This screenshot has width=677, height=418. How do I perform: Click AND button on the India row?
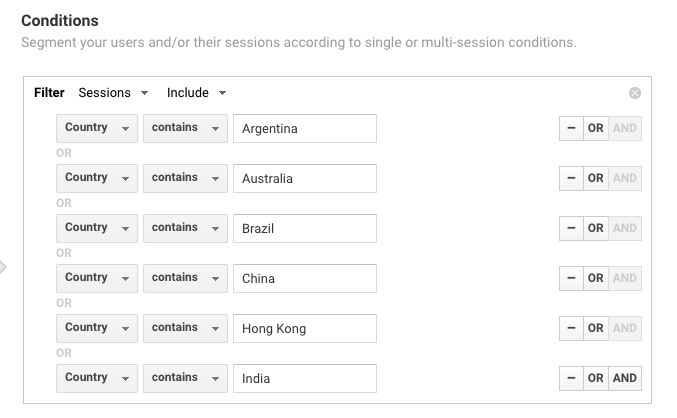[625, 378]
